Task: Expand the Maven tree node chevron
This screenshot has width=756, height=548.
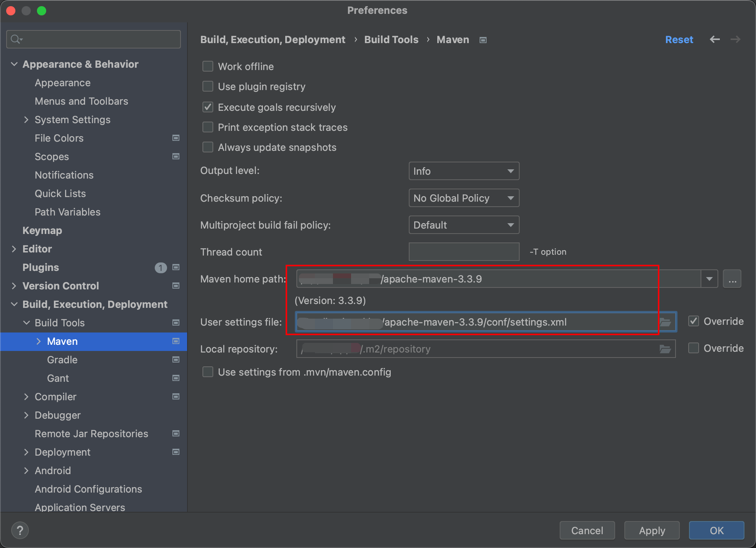Action: [x=38, y=341]
